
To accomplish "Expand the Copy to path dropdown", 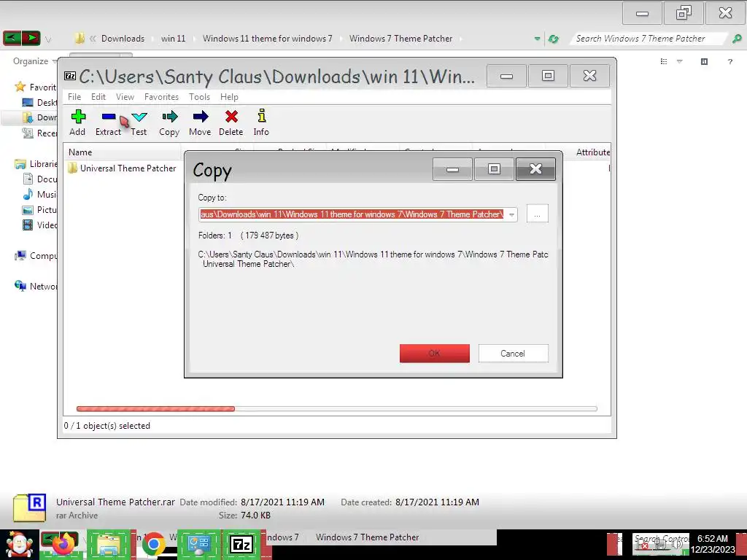I will click(x=511, y=214).
